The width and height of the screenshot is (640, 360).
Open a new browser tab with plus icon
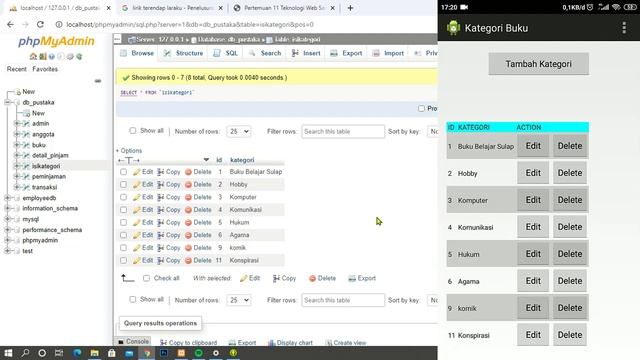350,8
